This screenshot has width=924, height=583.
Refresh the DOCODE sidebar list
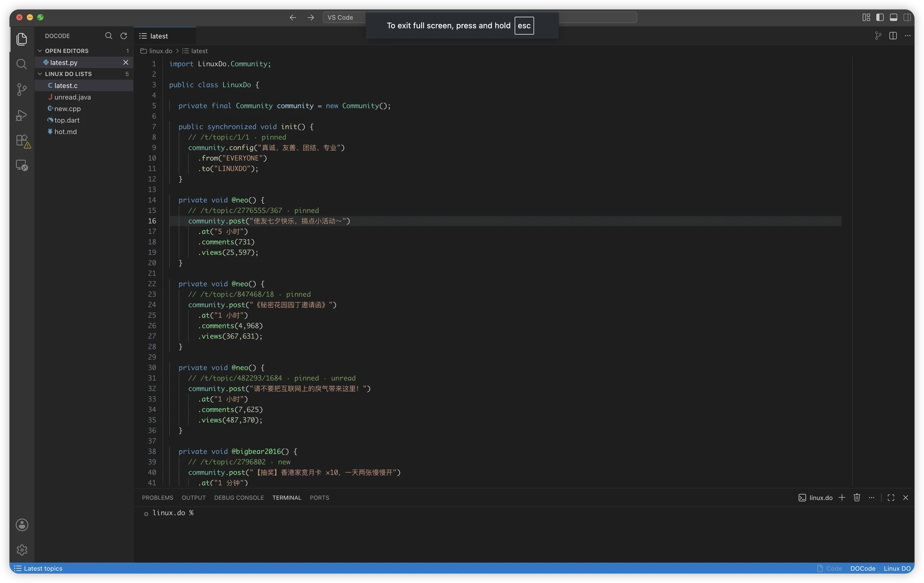[x=124, y=36]
